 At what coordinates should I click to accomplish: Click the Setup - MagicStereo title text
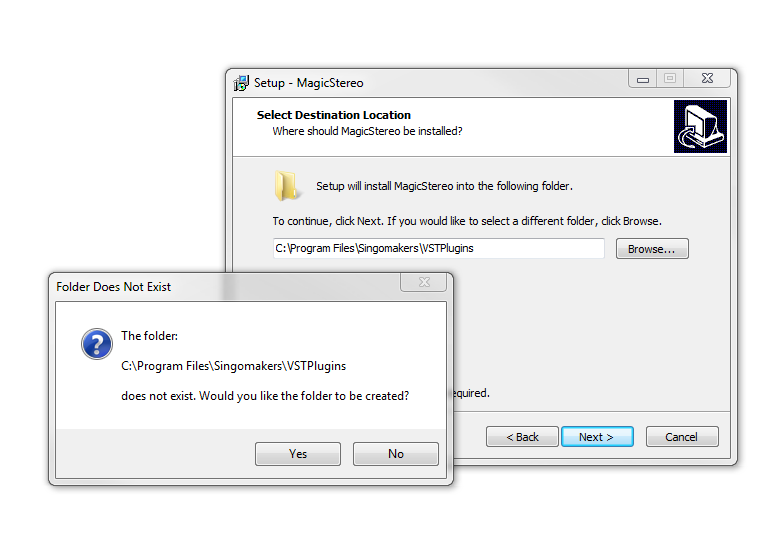point(309,83)
